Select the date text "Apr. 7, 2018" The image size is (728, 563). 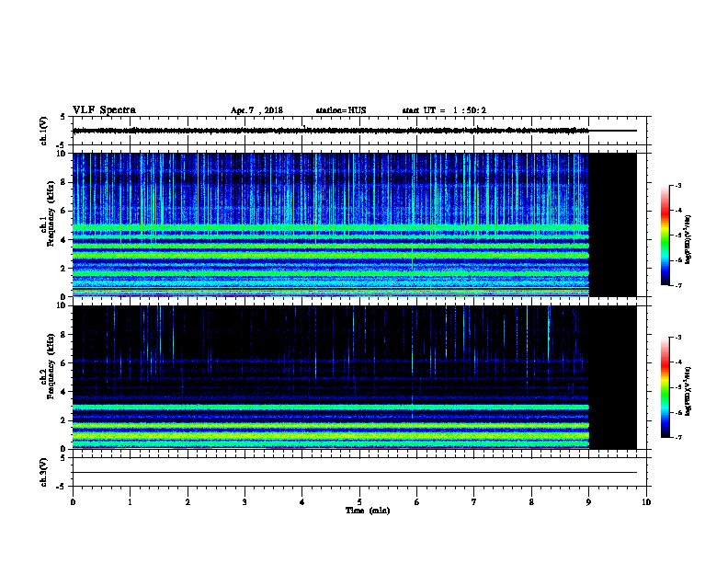point(256,110)
